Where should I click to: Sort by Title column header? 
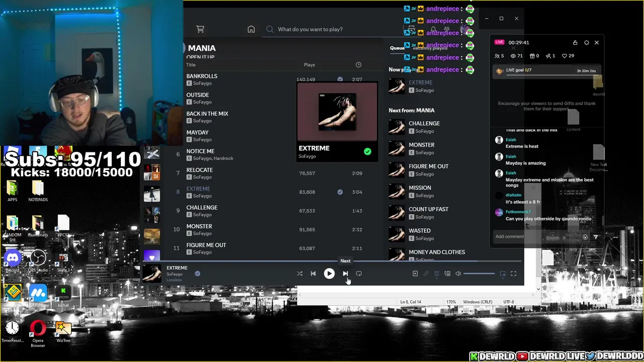pyautogui.click(x=191, y=65)
